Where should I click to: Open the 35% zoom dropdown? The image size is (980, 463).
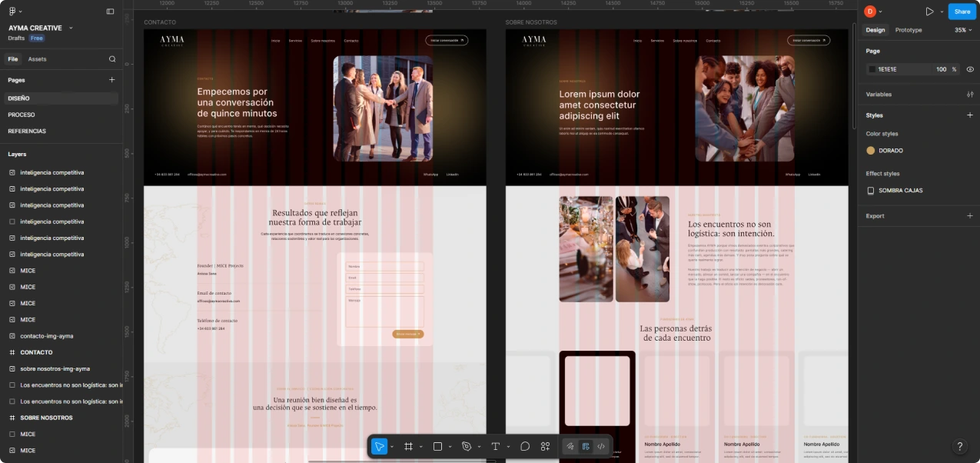click(964, 30)
